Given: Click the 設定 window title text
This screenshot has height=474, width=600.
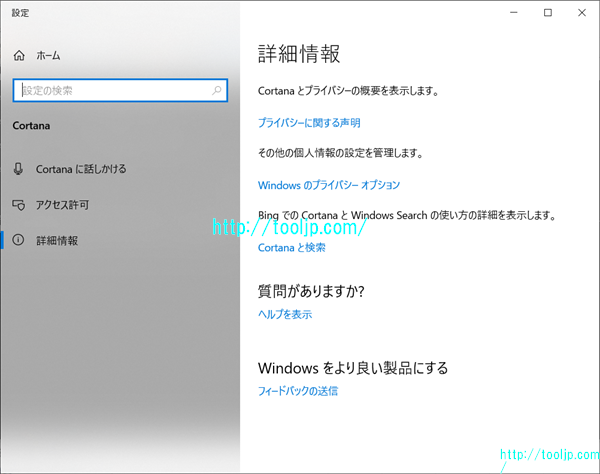Looking at the screenshot, I should pyautogui.click(x=20, y=13).
